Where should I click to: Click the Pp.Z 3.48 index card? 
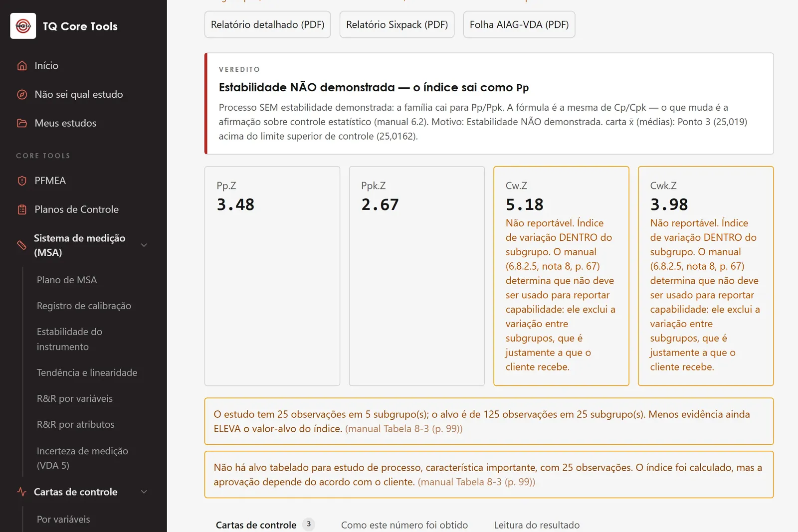click(x=272, y=276)
